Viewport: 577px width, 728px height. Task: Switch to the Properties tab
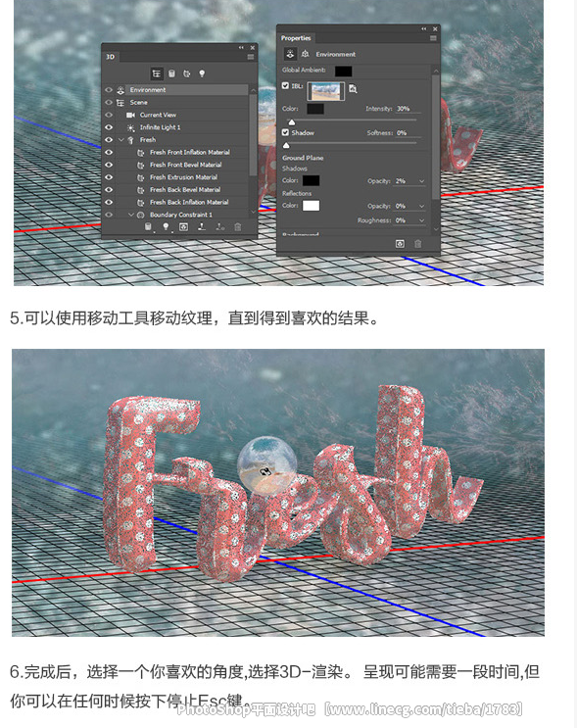coord(296,38)
